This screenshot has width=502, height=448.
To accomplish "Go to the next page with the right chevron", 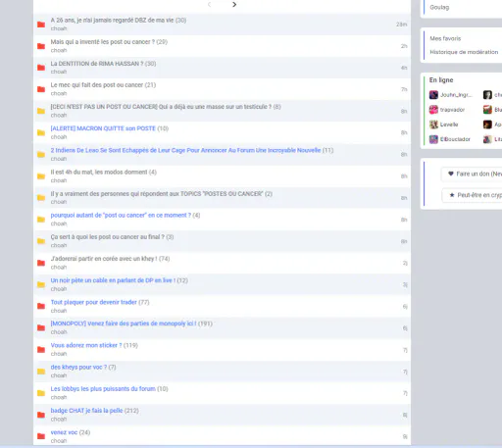I will 234,5.
